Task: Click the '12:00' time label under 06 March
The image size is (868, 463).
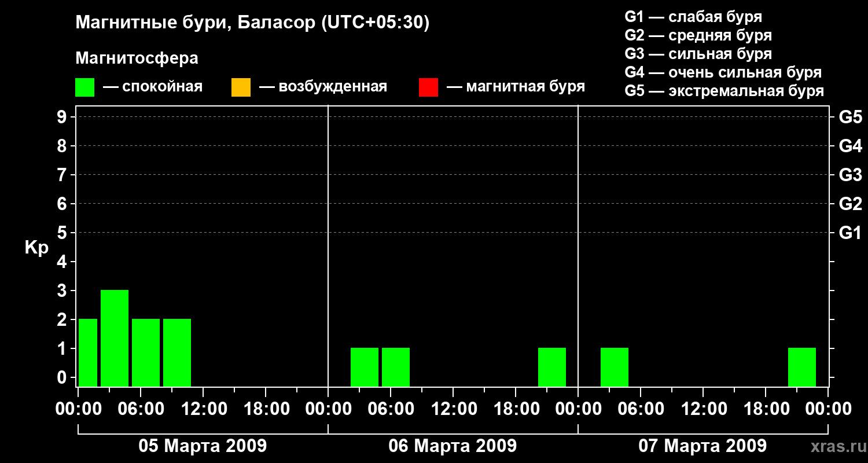Action: [x=453, y=409]
